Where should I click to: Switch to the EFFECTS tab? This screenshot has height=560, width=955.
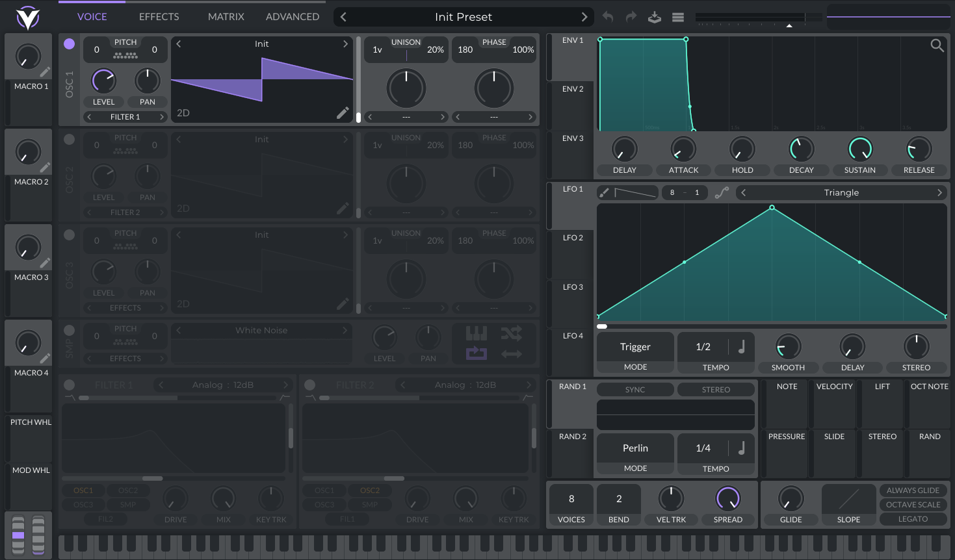(159, 17)
